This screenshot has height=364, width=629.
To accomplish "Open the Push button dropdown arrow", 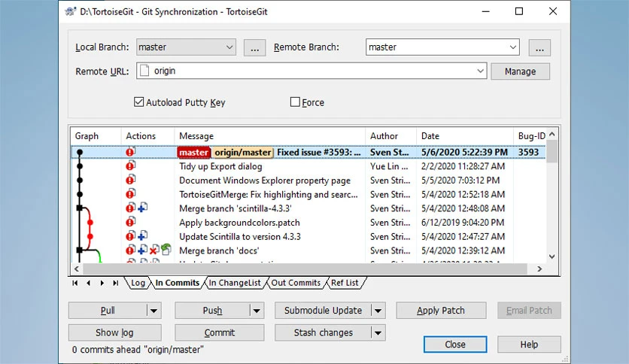I will (257, 311).
